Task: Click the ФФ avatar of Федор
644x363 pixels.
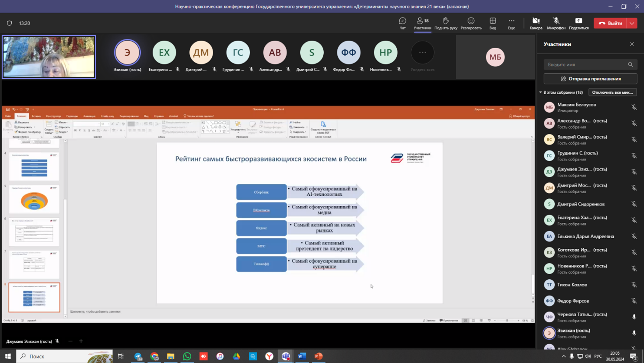Action: tap(349, 53)
